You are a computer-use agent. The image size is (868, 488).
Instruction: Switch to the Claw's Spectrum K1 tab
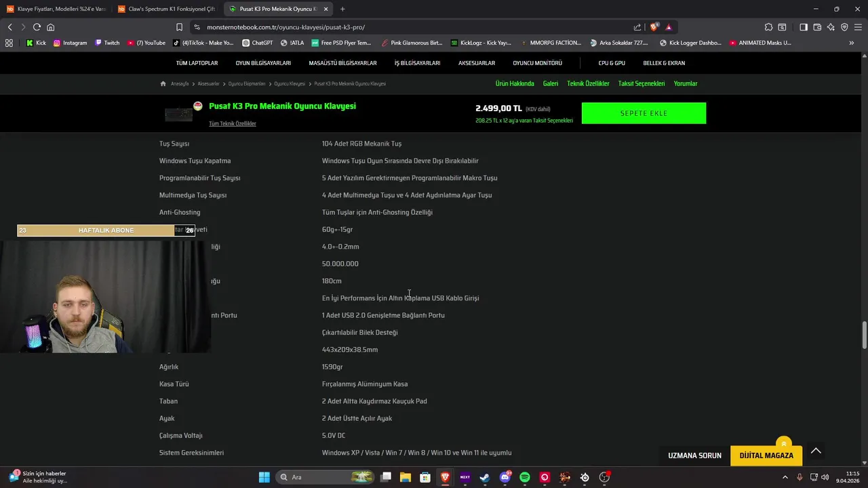pyautogui.click(x=167, y=9)
